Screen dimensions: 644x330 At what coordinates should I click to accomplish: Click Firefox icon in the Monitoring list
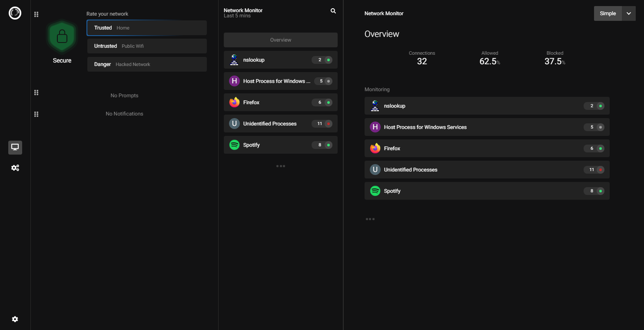coord(375,148)
